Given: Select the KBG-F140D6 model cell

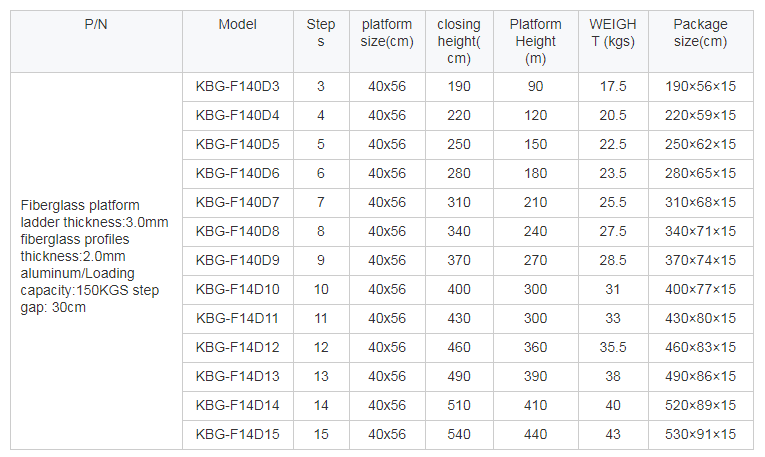Looking at the screenshot, I should click(x=238, y=174).
